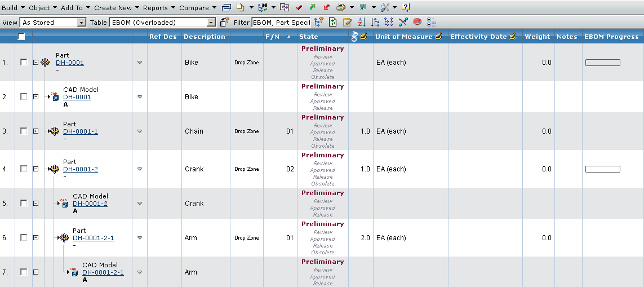The width and height of the screenshot is (644, 287).
Task: Click the refresh page icon beside Filter
Action: pyautogui.click(x=333, y=23)
